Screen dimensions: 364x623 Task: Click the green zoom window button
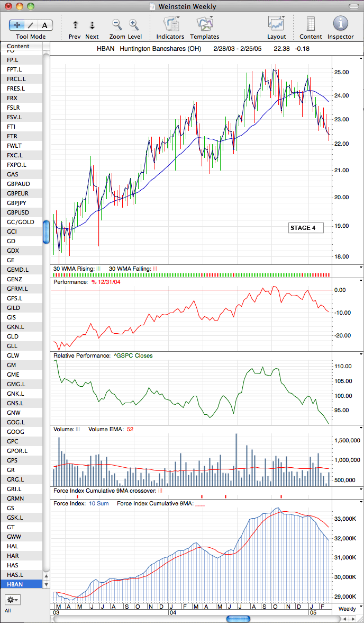point(30,6)
